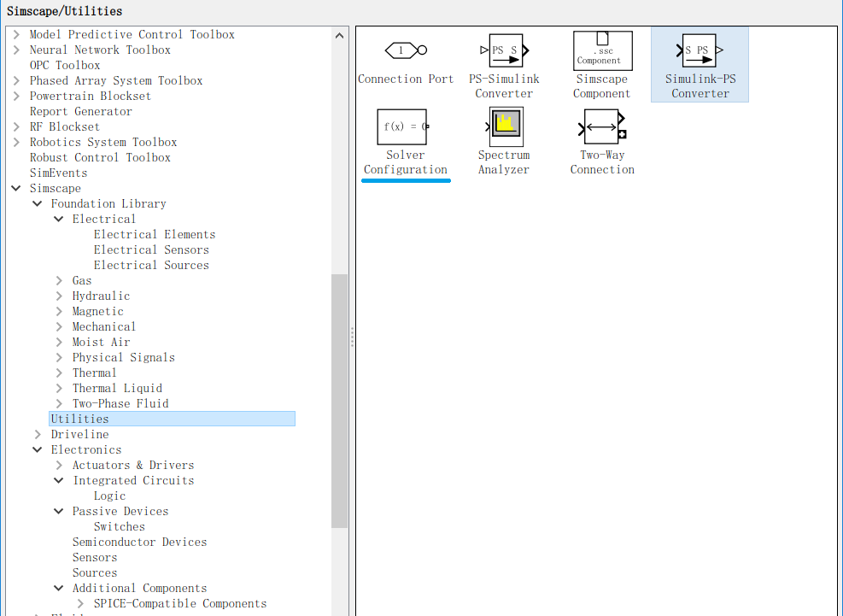Expand the Physical Signals node

(x=59, y=358)
